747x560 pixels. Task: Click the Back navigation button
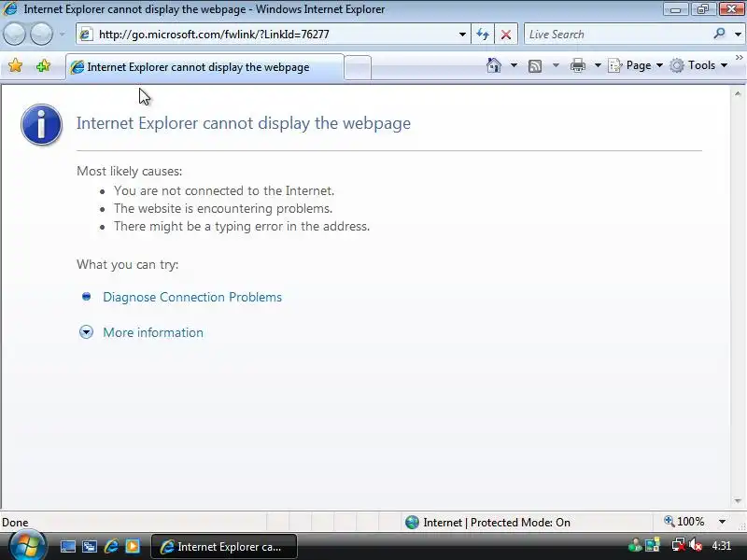14,35
